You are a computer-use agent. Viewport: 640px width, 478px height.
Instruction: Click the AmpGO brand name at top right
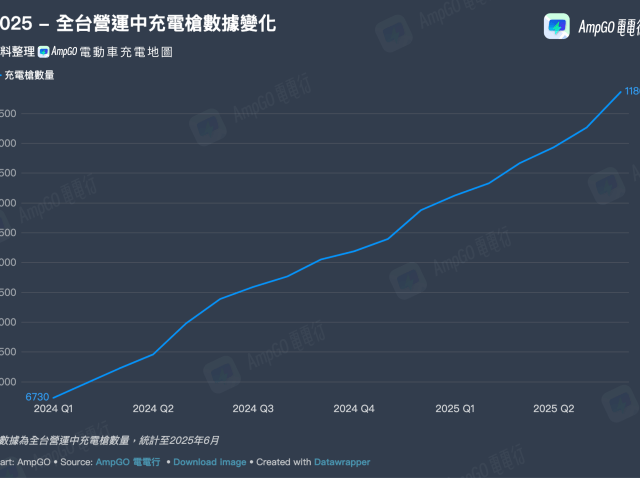(x=609, y=27)
